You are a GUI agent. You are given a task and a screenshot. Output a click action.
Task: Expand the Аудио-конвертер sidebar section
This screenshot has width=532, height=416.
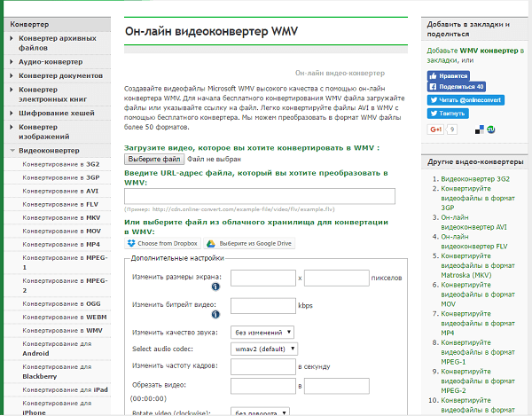point(51,62)
